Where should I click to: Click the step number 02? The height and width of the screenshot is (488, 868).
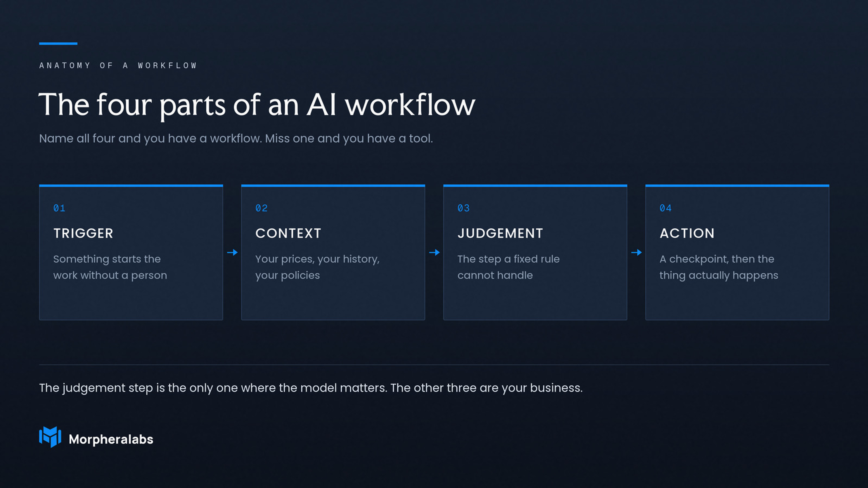262,208
